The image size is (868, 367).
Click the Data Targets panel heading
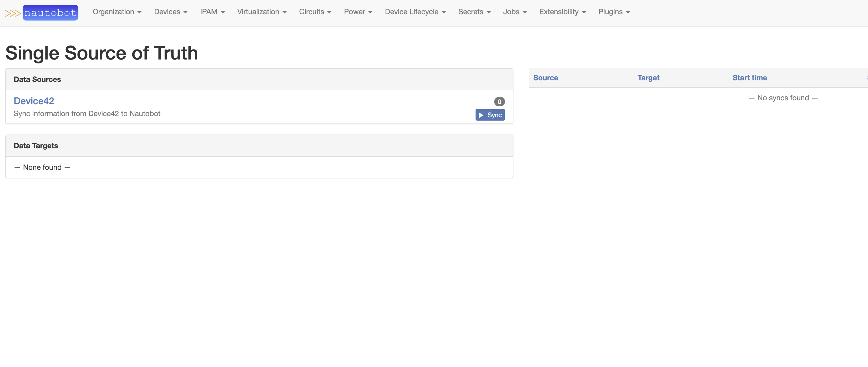point(36,146)
